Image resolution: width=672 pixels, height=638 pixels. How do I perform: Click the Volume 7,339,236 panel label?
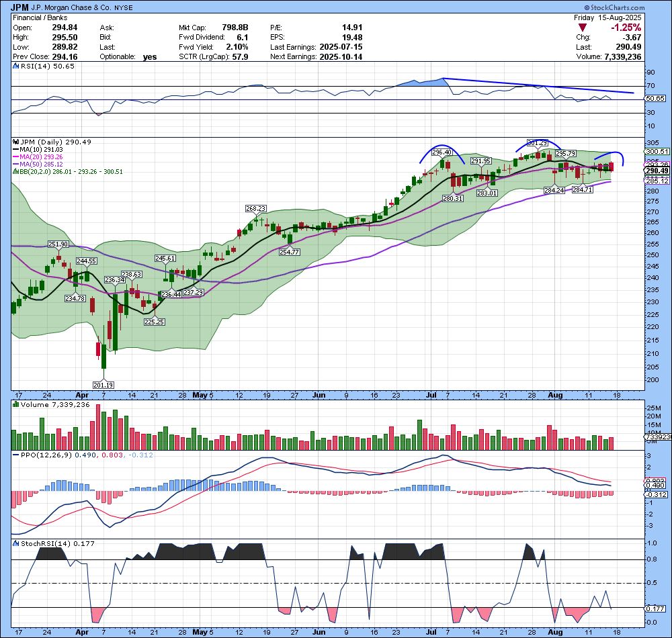click(55, 405)
